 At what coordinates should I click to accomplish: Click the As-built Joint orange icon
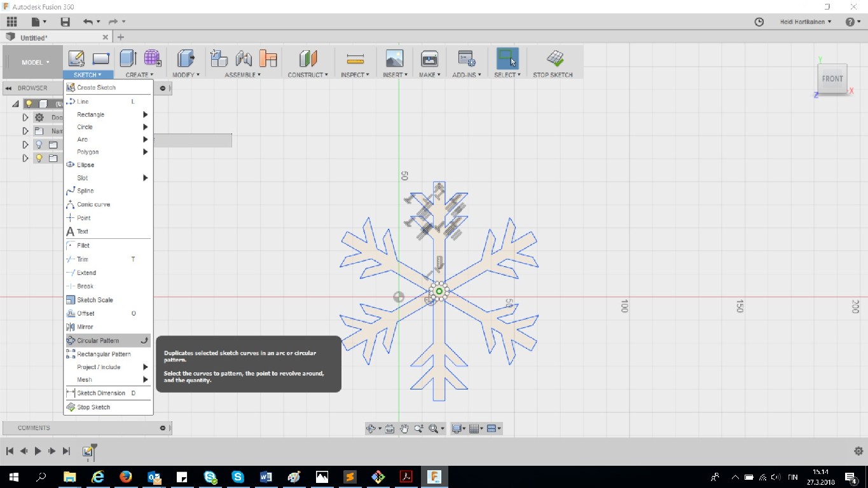tap(268, 59)
